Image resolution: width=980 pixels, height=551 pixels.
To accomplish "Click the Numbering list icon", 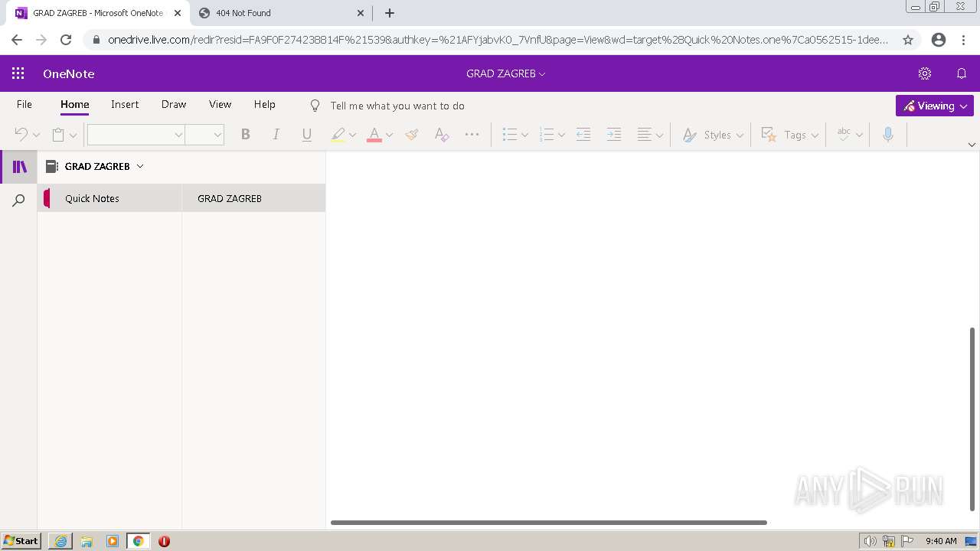I will pyautogui.click(x=547, y=135).
